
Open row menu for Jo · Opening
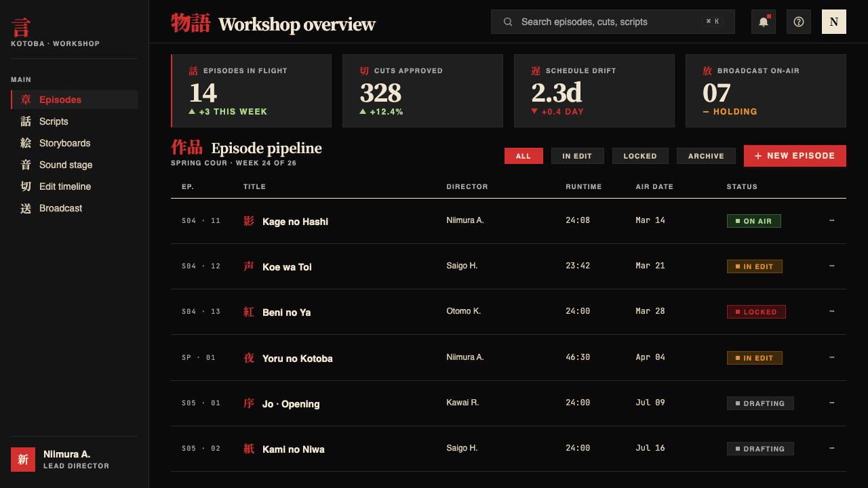click(x=831, y=403)
